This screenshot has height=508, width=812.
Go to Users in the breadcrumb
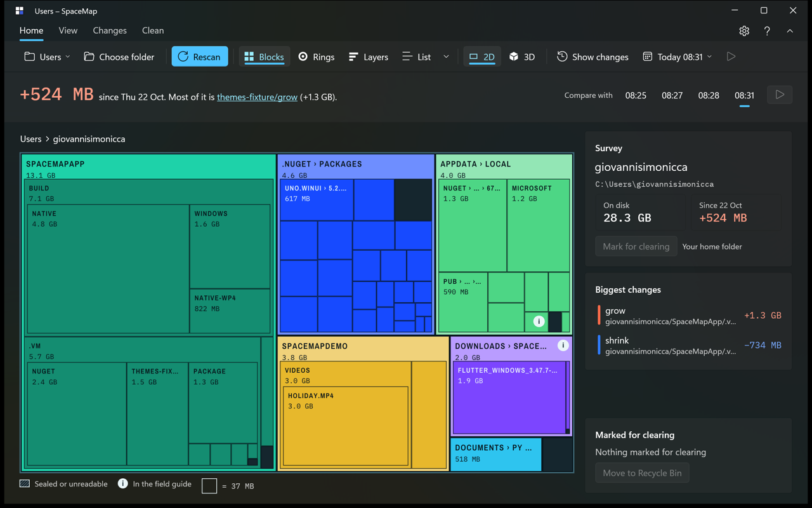click(30, 138)
